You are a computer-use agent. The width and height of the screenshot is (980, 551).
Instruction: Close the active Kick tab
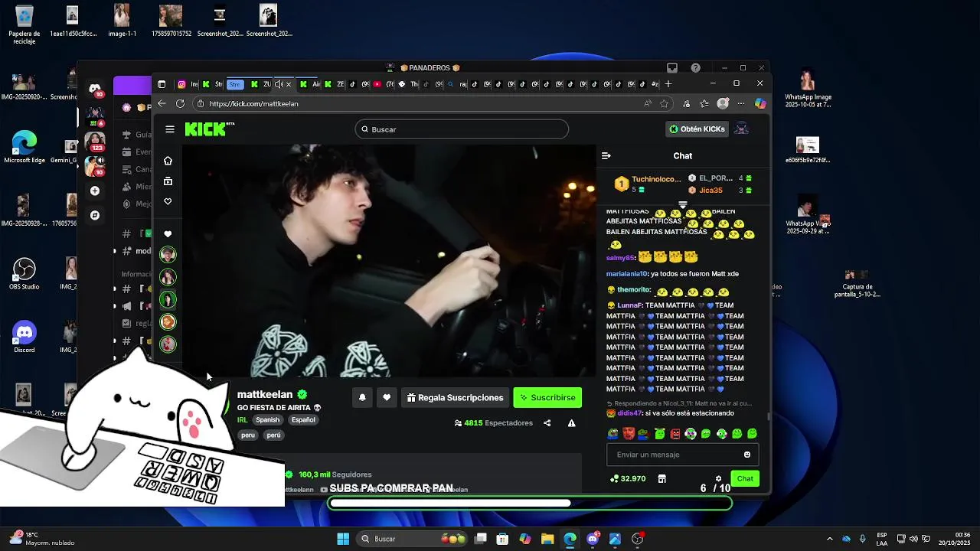pos(289,84)
